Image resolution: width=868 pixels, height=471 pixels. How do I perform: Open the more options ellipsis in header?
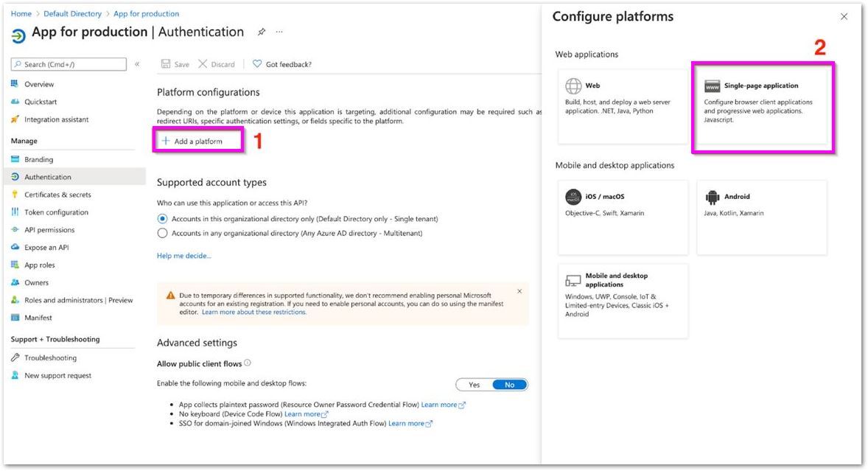(279, 32)
